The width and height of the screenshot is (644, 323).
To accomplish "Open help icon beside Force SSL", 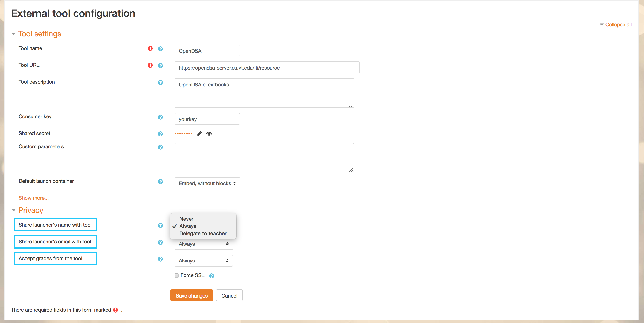I will coord(212,276).
